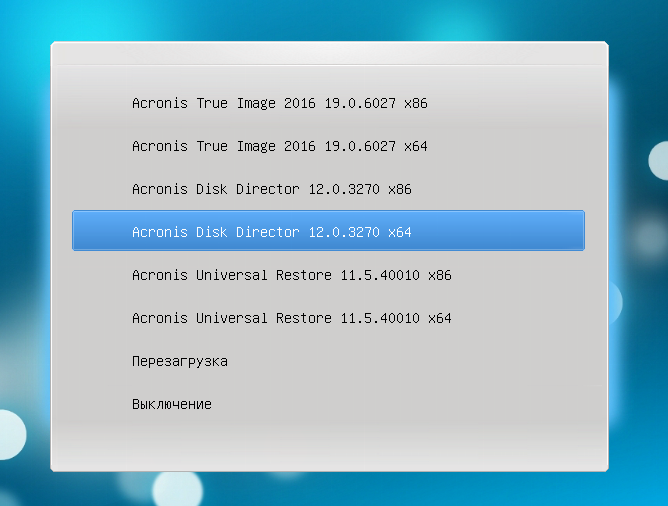668x506 pixels.
Task: Click the Выключение menu entry
Action: click(x=172, y=404)
